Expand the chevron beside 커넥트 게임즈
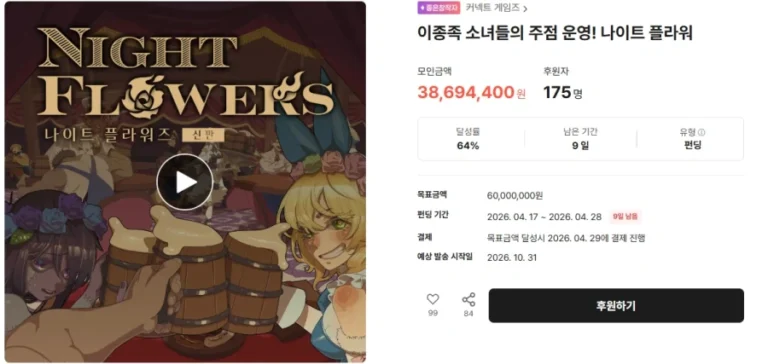The width and height of the screenshot is (768, 364). coord(525,9)
